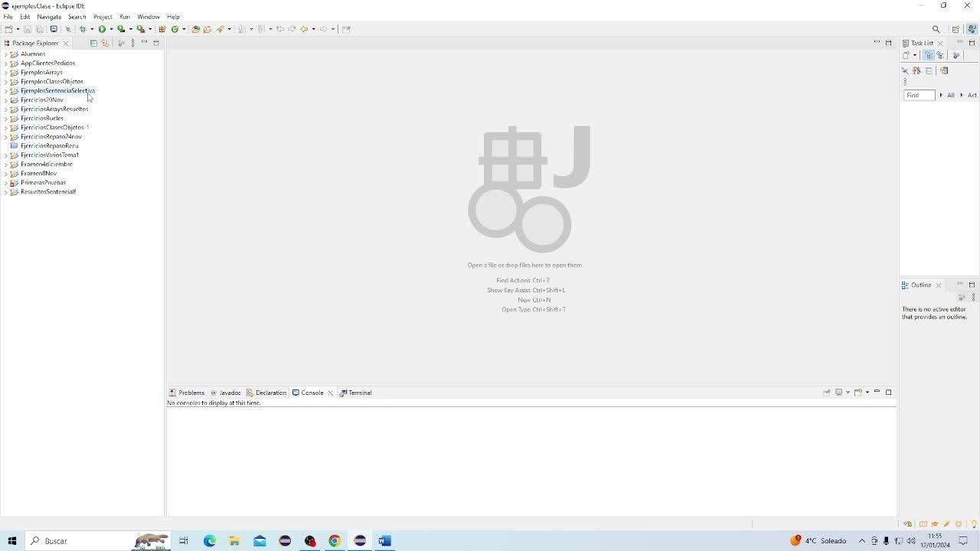Select the Java perspective icon
Screen dimensions: 980x551
972,29
